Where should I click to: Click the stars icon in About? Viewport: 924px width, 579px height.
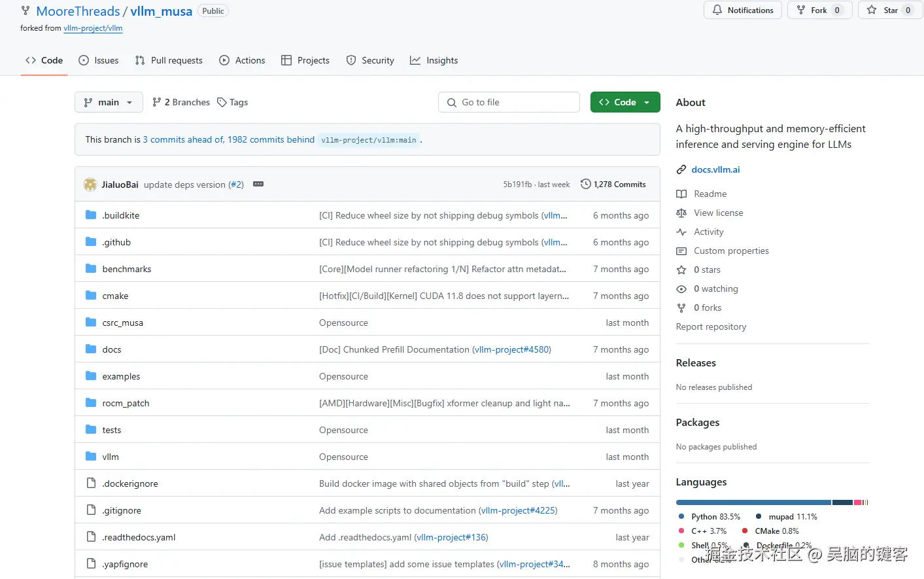point(681,270)
